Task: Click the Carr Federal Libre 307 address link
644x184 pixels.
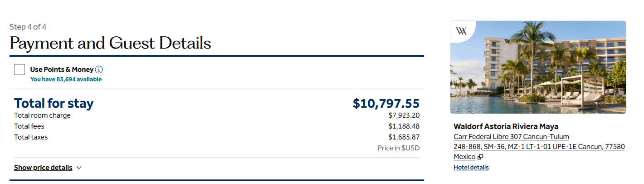Action: (x=511, y=137)
